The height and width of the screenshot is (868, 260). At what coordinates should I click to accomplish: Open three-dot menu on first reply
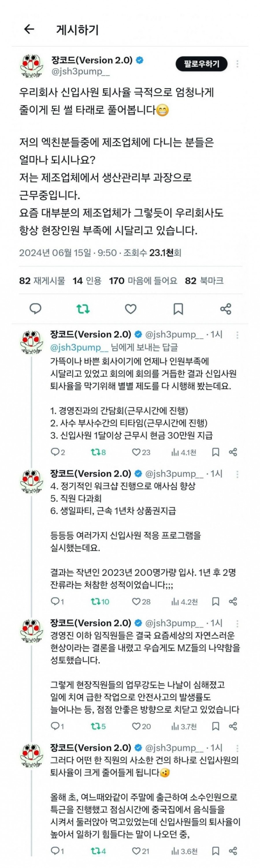(237, 335)
